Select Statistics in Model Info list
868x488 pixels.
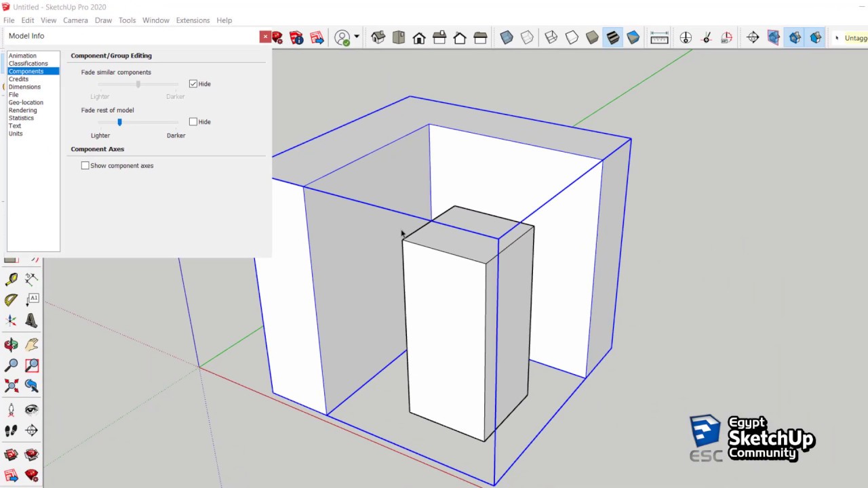pyautogui.click(x=21, y=118)
